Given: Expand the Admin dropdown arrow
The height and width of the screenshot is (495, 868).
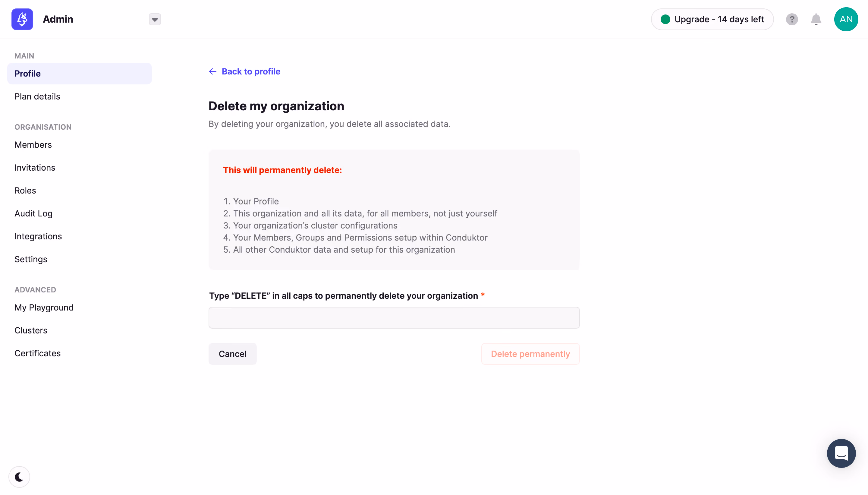Looking at the screenshot, I should [155, 19].
